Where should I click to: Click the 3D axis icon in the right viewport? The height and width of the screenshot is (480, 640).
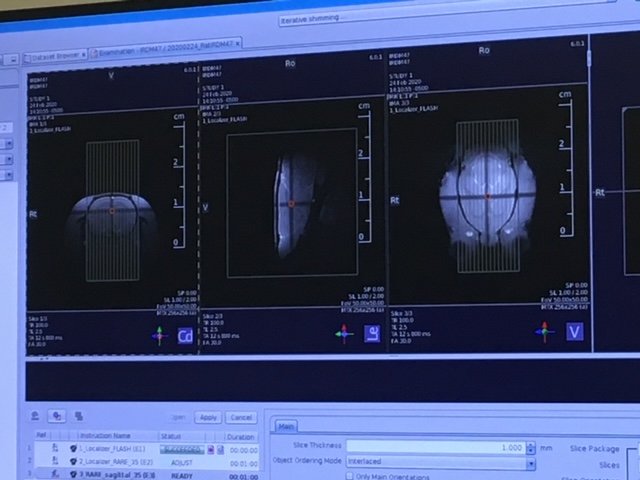click(544, 331)
